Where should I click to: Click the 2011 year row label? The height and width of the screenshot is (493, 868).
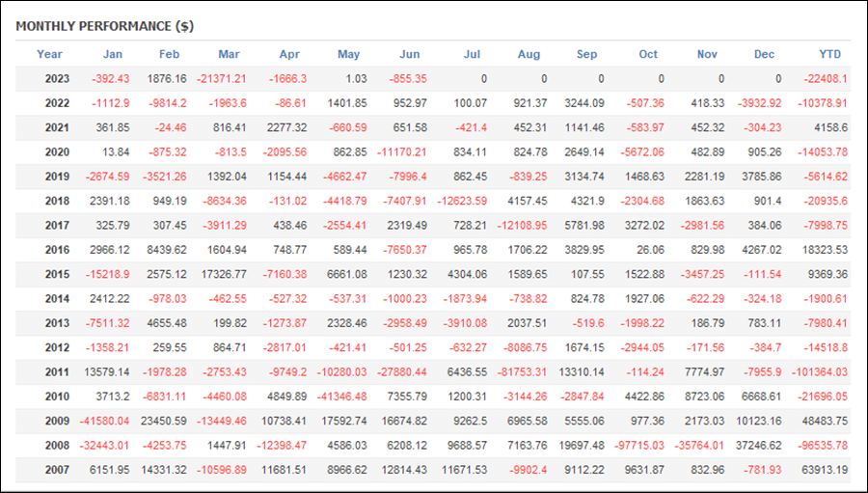click(x=57, y=372)
